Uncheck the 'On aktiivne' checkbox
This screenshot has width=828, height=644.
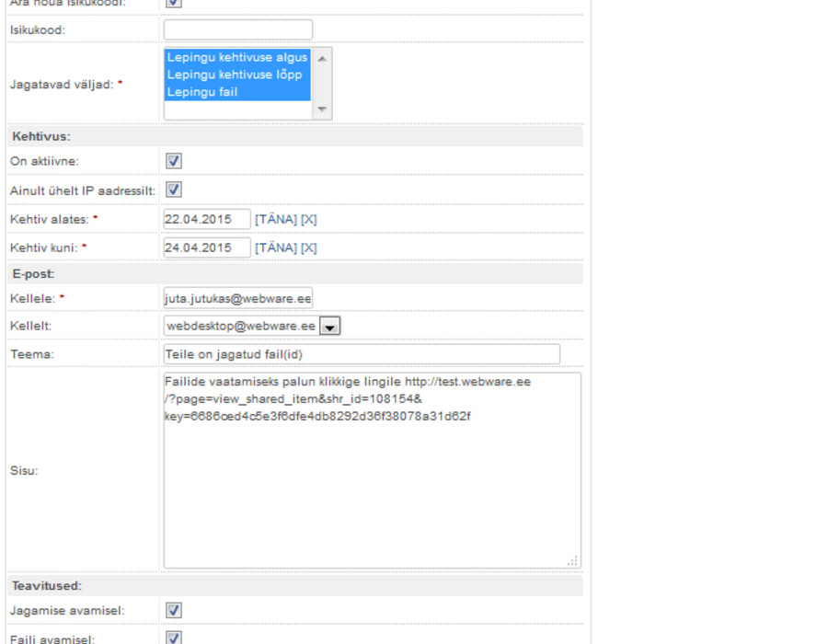174,161
